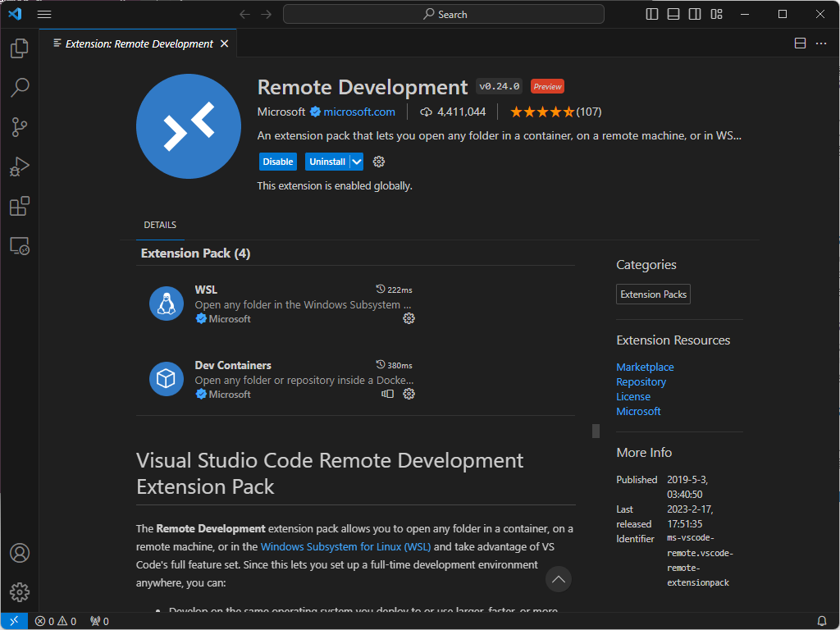The height and width of the screenshot is (630, 840).
Task: Click the ms-vscode-remote identifier text
Action: (x=700, y=559)
